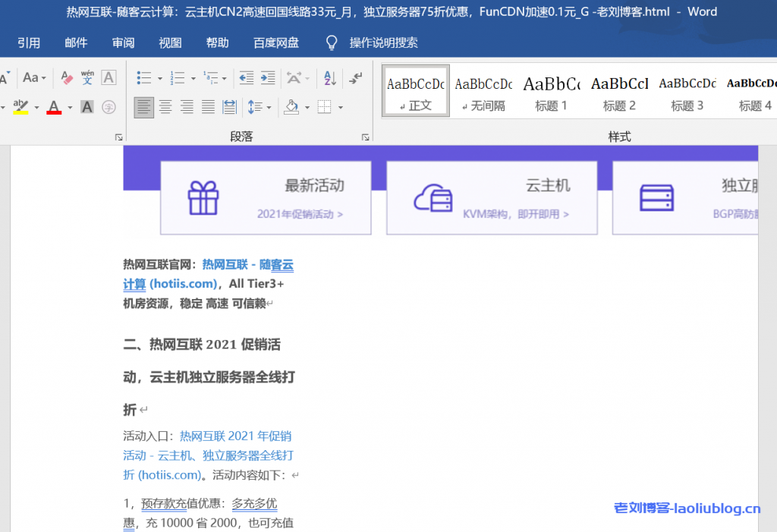Image resolution: width=777 pixels, height=532 pixels.
Task: Toggle Character Shading button
Action: point(87,107)
